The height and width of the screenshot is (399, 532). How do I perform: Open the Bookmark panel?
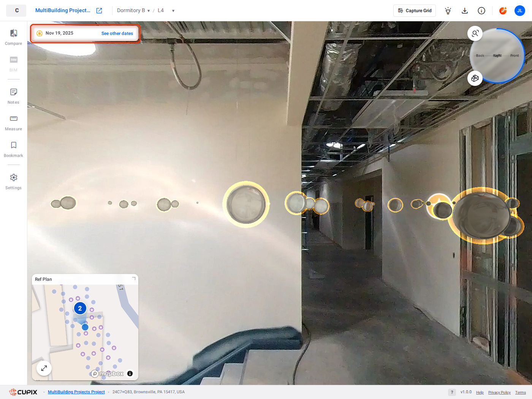tap(13, 149)
